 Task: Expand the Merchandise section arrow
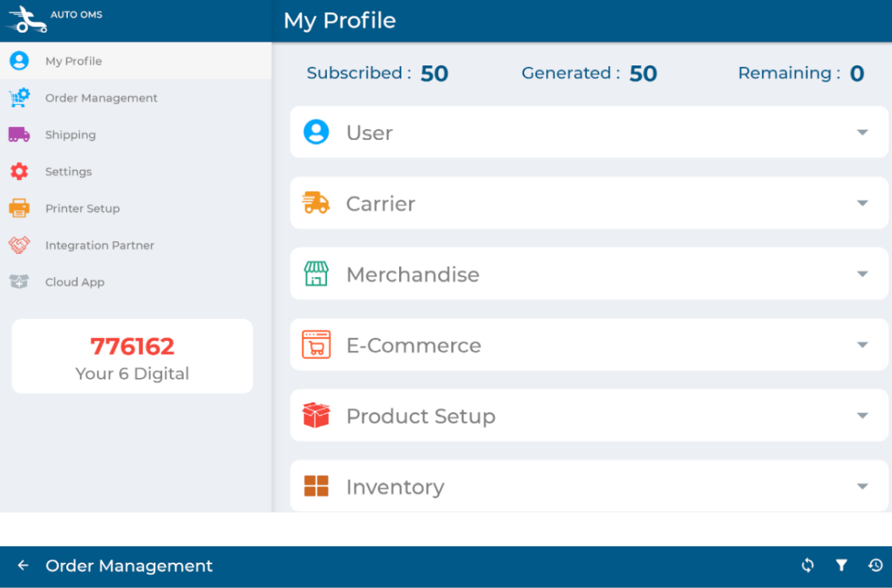click(x=863, y=274)
